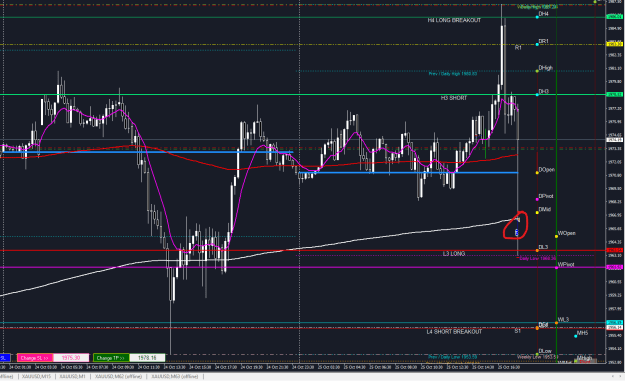Select the DH3 pivot marker dot

click(537, 94)
